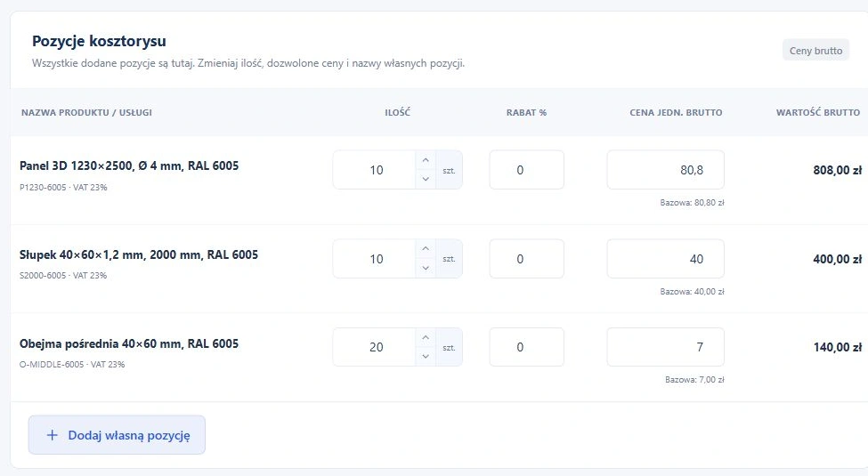Decrease quantity for Słupek 40×60 row
Viewport: 868px width, 476px height.
coord(426,267)
